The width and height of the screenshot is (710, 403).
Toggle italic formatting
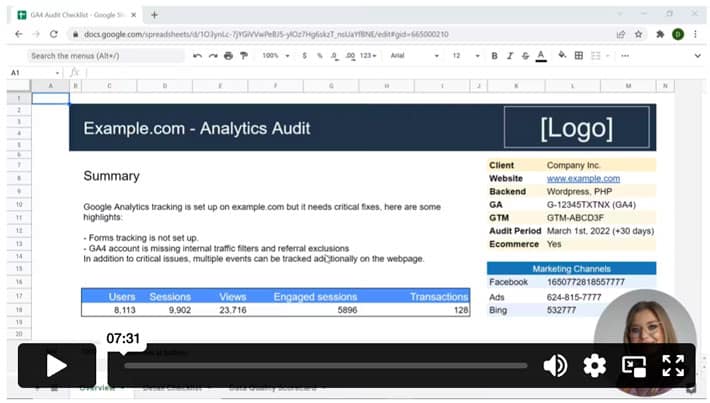point(510,56)
